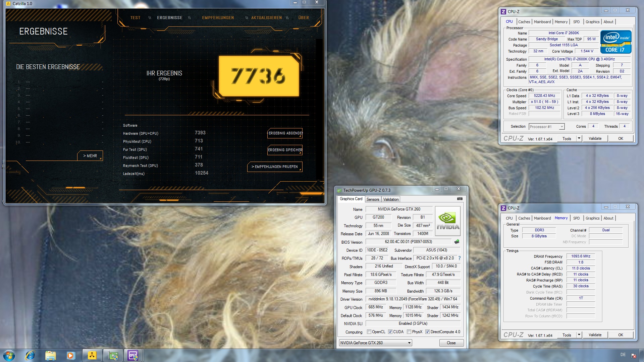
Task: Open Graphics tab in bottom CPU-Z window
Action: coord(592,218)
